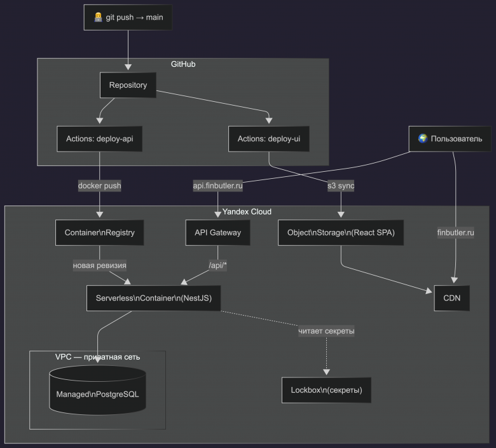Select the Managed PostgreSQL database cylinder
Viewport: 496px width, 448px height.
(x=98, y=390)
